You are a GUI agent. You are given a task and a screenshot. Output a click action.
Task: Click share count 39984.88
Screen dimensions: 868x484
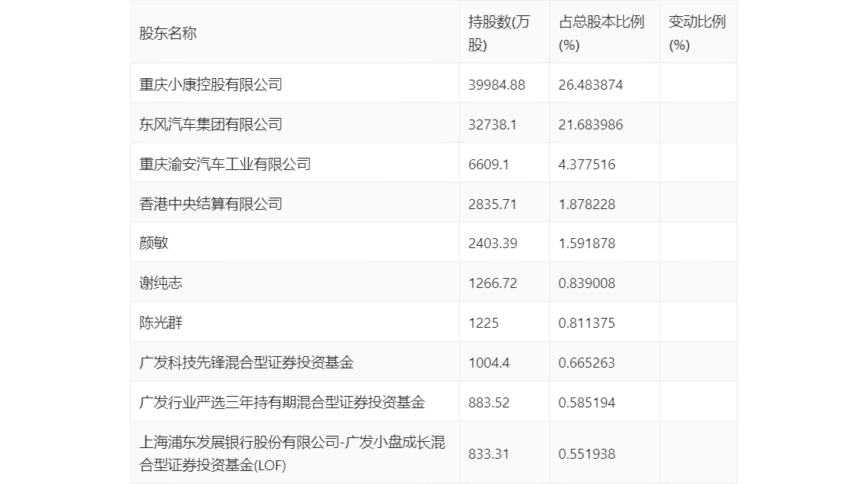coord(497,85)
